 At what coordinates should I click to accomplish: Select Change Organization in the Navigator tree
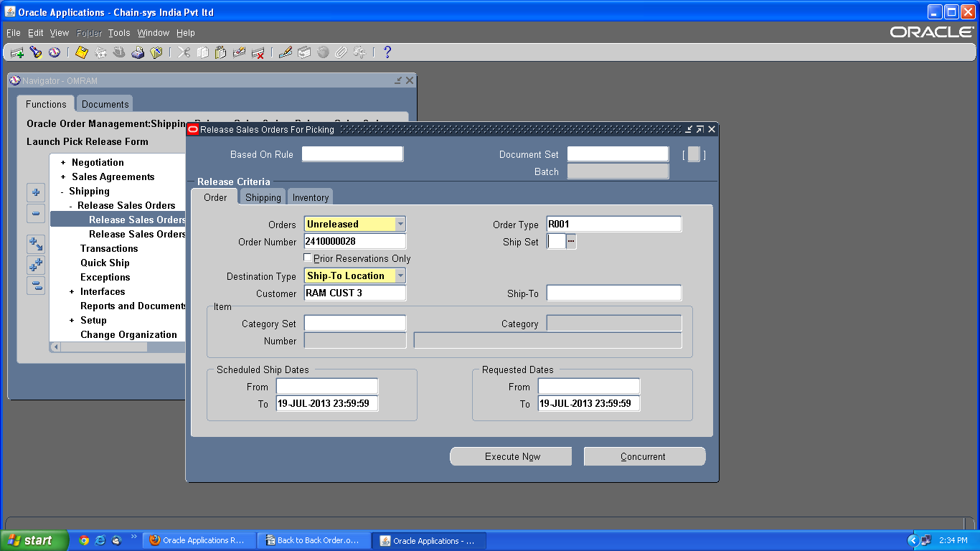[x=128, y=335]
